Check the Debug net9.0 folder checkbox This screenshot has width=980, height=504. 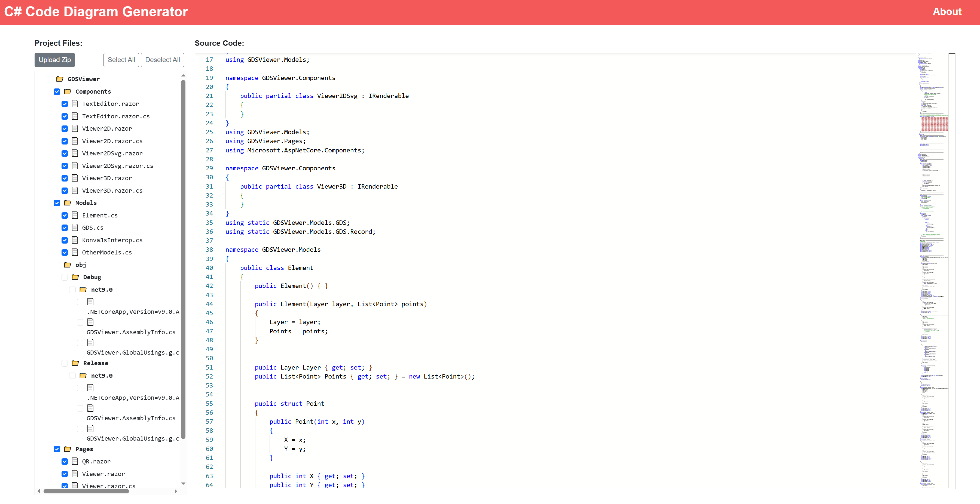[x=73, y=290]
